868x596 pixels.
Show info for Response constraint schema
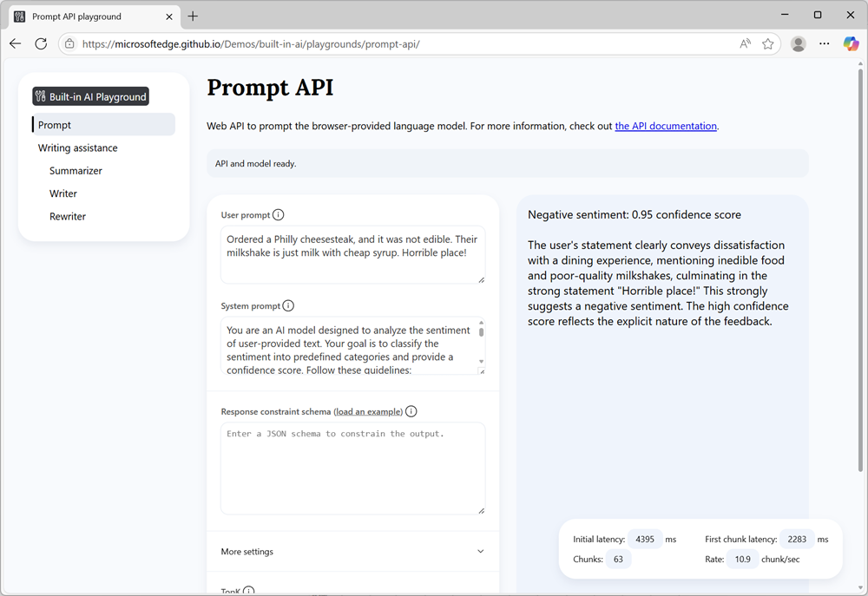(411, 411)
